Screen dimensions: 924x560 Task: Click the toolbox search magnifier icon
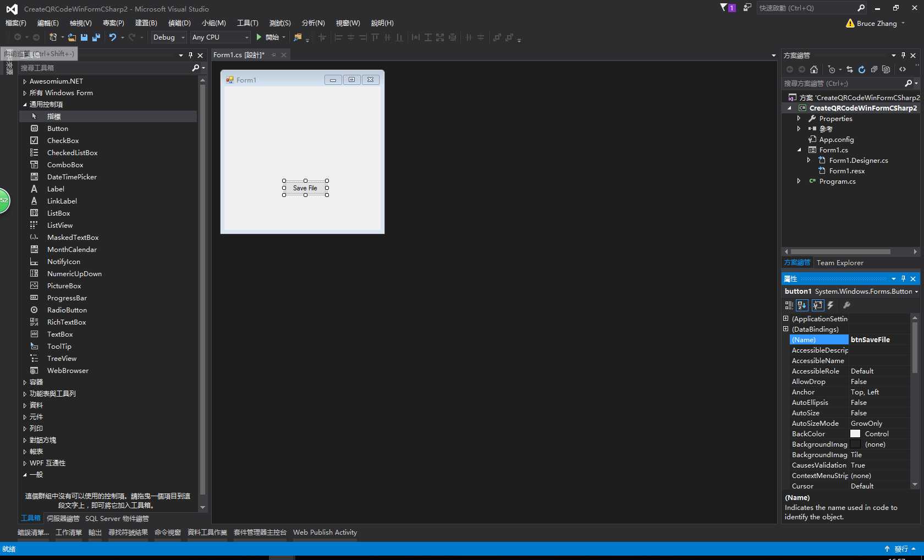point(195,68)
